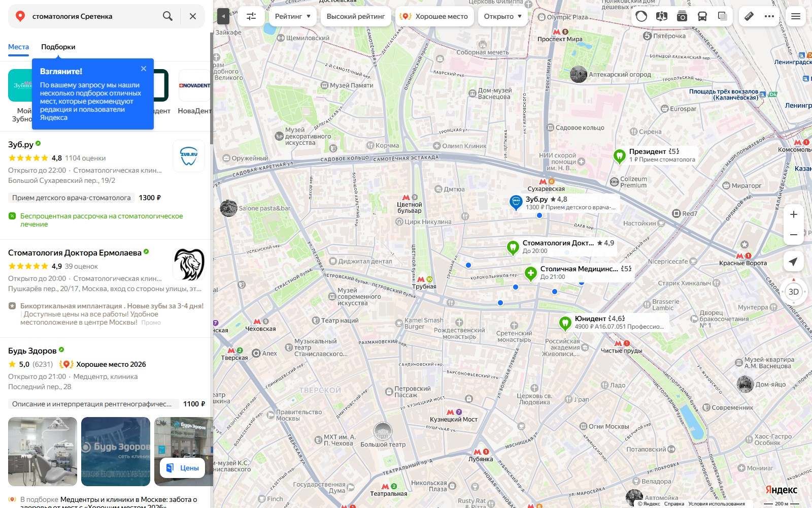
Task: Click the Чистые пруды metro icon
Action: coord(618,343)
